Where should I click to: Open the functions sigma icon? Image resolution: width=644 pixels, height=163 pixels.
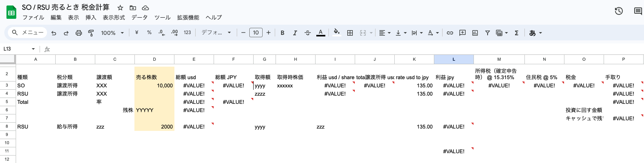(517, 33)
